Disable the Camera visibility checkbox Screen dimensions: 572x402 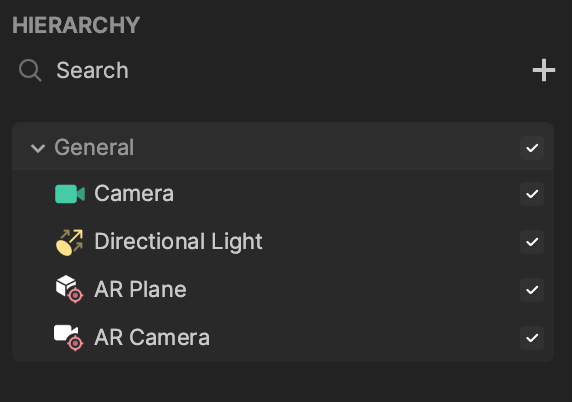(532, 194)
